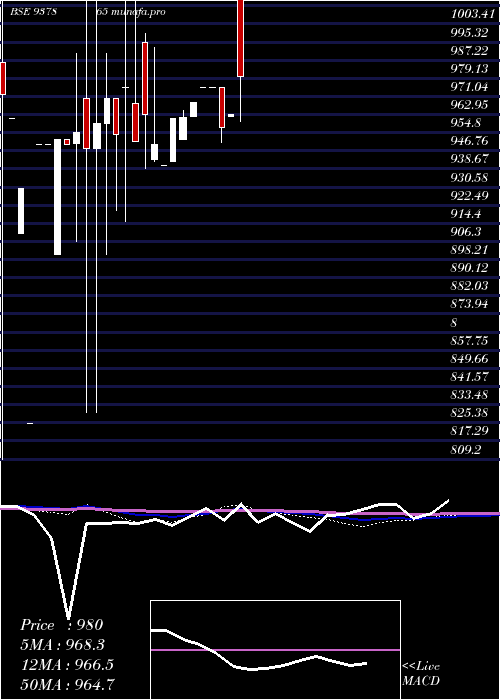Click the 873.94 price axis label
The image size is (500, 700).
(x=470, y=304)
